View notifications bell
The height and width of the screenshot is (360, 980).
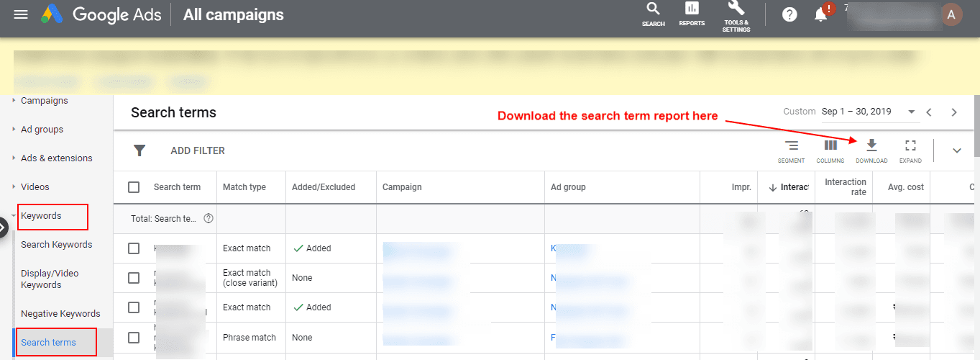[x=821, y=14]
